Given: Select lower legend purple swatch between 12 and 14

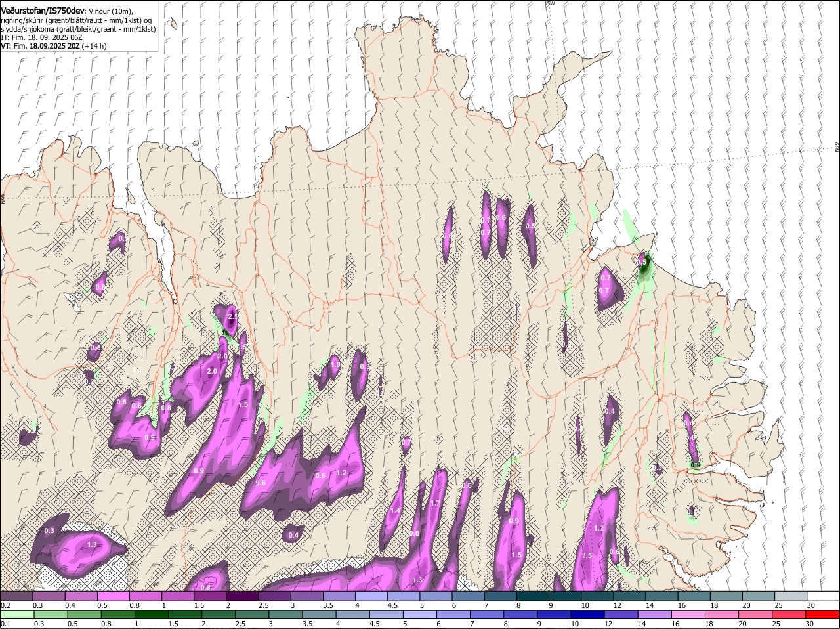Looking at the screenshot, I should [x=620, y=615].
